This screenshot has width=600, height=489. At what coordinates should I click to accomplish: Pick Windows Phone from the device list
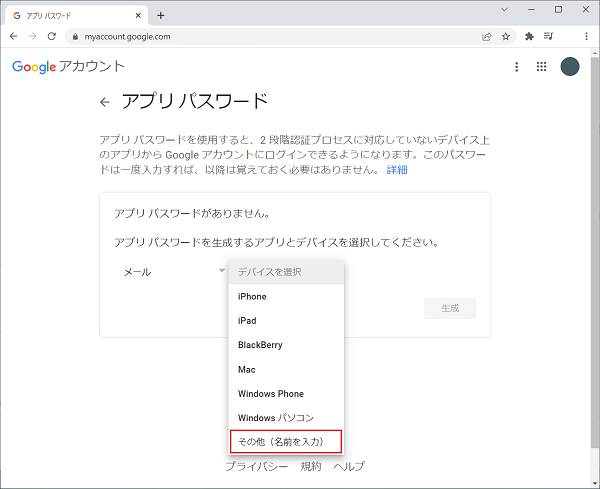270,393
